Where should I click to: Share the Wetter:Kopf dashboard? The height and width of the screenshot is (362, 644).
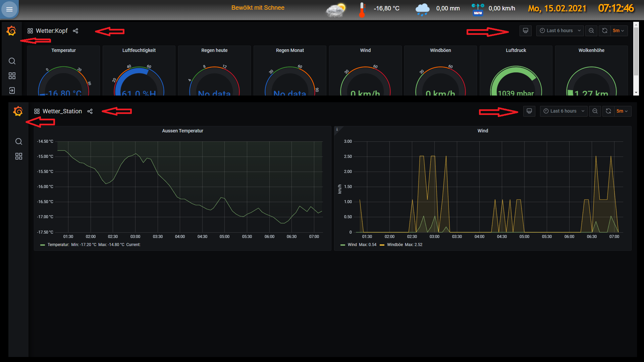75,31
